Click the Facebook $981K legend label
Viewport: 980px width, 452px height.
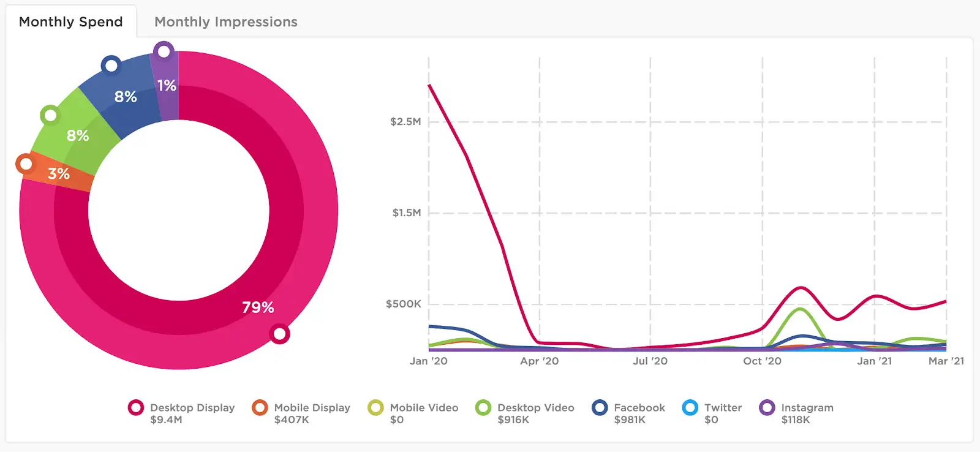coord(639,413)
